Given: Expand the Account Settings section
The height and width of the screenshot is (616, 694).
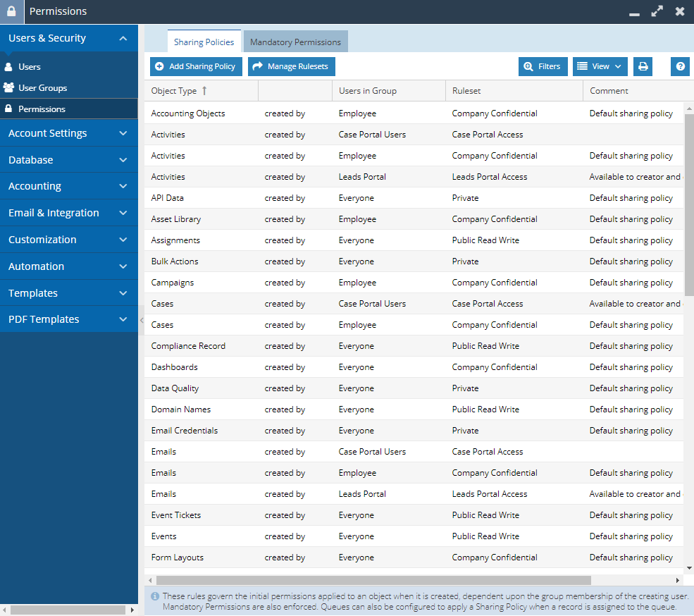Looking at the screenshot, I should (x=68, y=133).
